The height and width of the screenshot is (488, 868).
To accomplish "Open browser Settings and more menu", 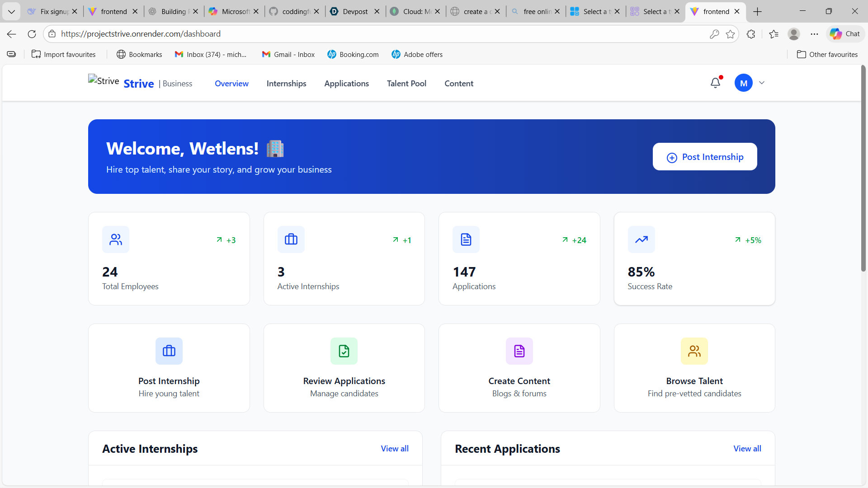I will [x=814, y=34].
